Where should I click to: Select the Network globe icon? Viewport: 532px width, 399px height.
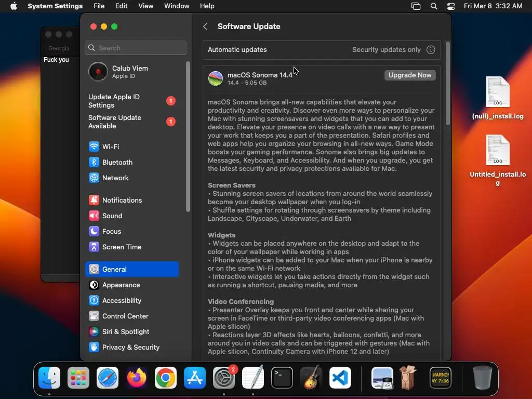coord(94,178)
